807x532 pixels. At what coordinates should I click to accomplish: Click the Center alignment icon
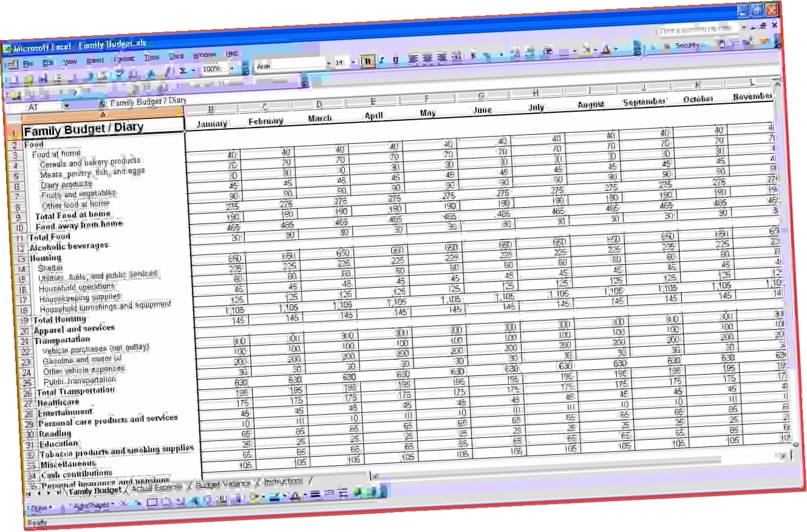point(427,59)
